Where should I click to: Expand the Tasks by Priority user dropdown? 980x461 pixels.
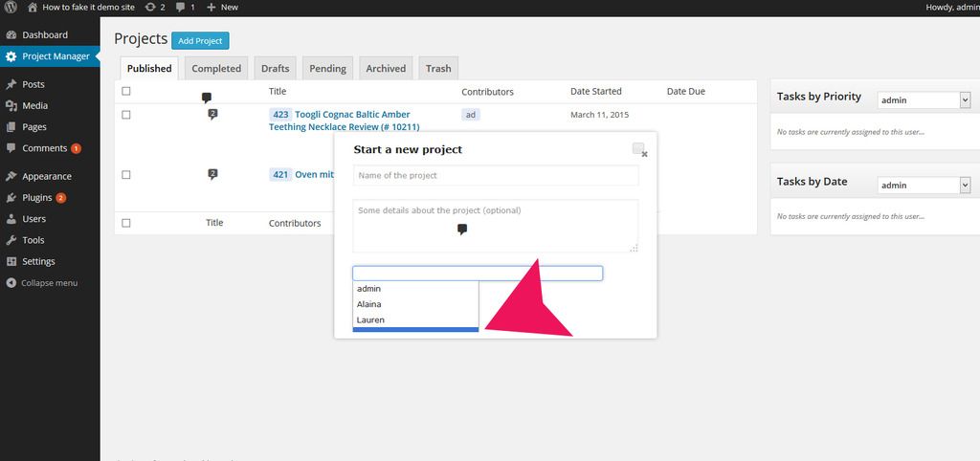click(x=924, y=99)
